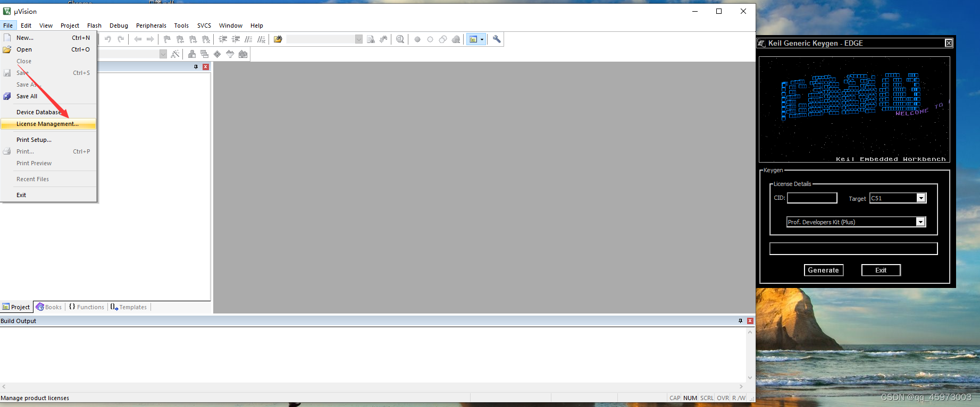
Task: Click the Options for Target magic-wand icon
Action: point(175,54)
